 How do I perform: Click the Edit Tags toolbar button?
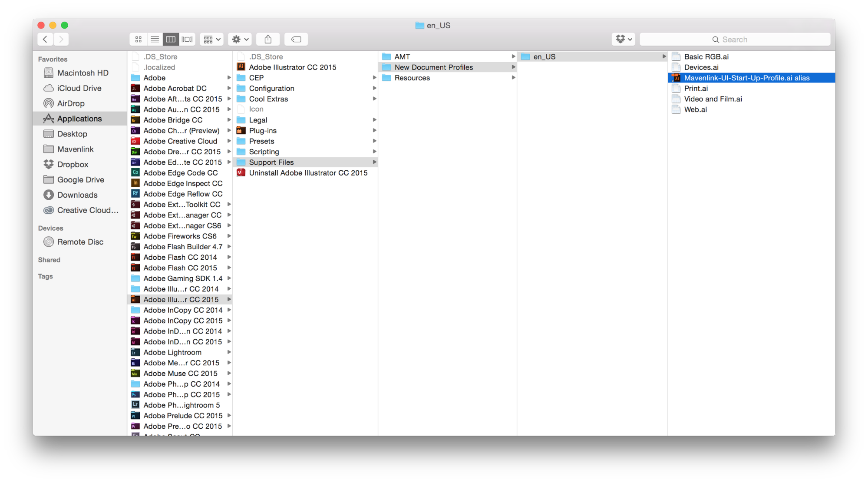[x=296, y=40]
